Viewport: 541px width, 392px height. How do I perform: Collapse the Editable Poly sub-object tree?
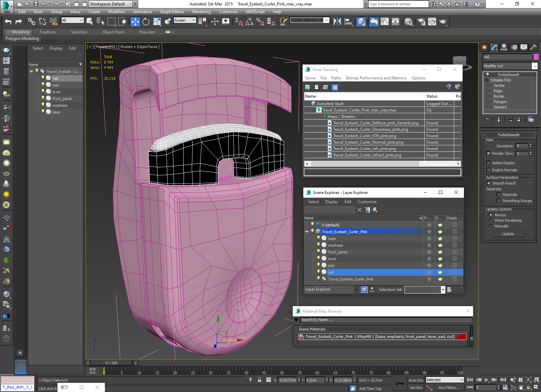coord(487,80)
